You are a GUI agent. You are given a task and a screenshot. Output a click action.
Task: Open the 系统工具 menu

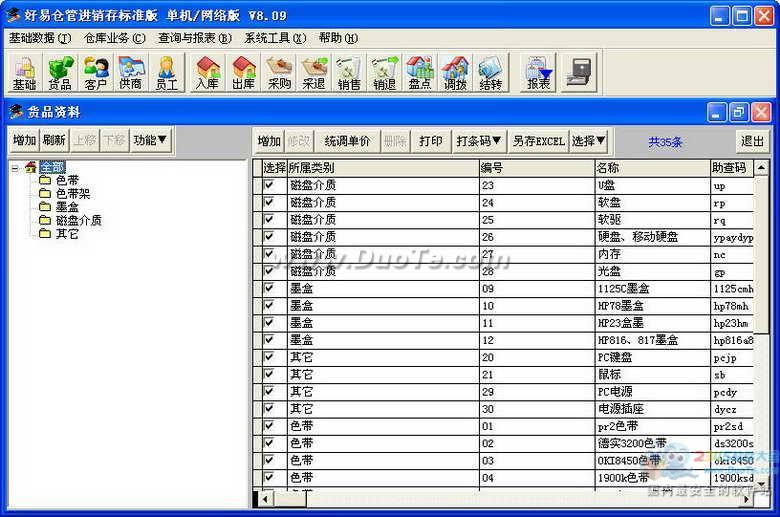[x=275, y=38]
